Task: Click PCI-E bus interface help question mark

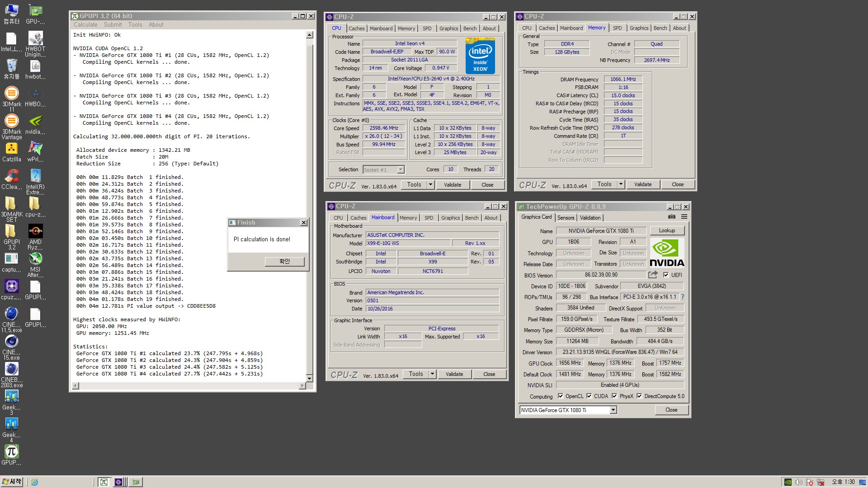Action: (x=683, y=297)
